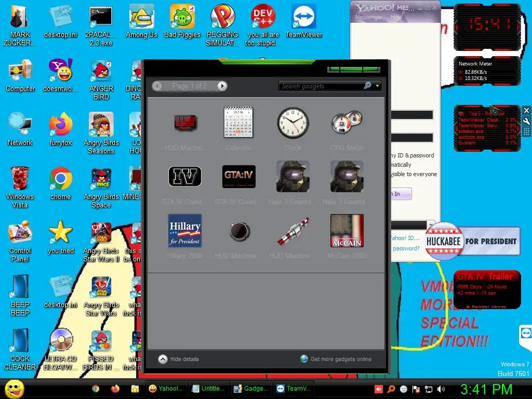This screenshot has width=532, height=399.
Task: Click the taskbar clock showing 3:41 PM
Action: [486, 389]
